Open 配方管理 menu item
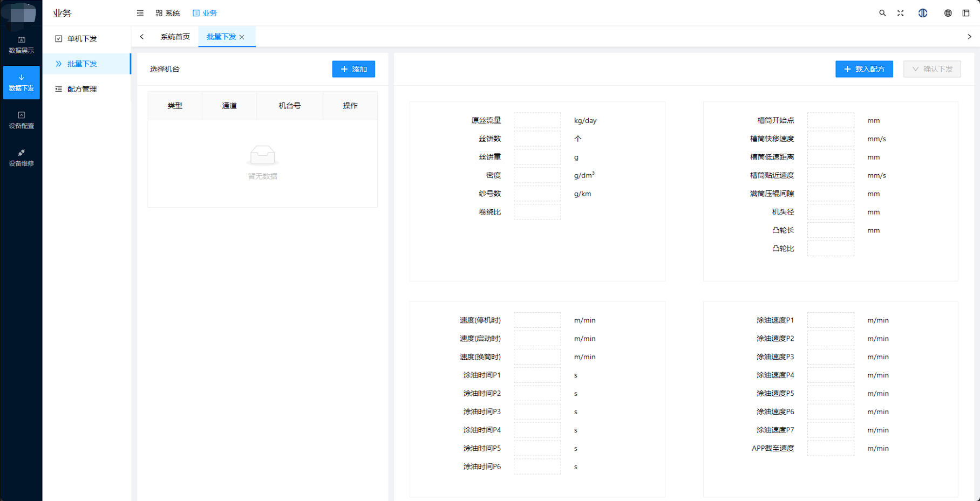 coord(82,89)
